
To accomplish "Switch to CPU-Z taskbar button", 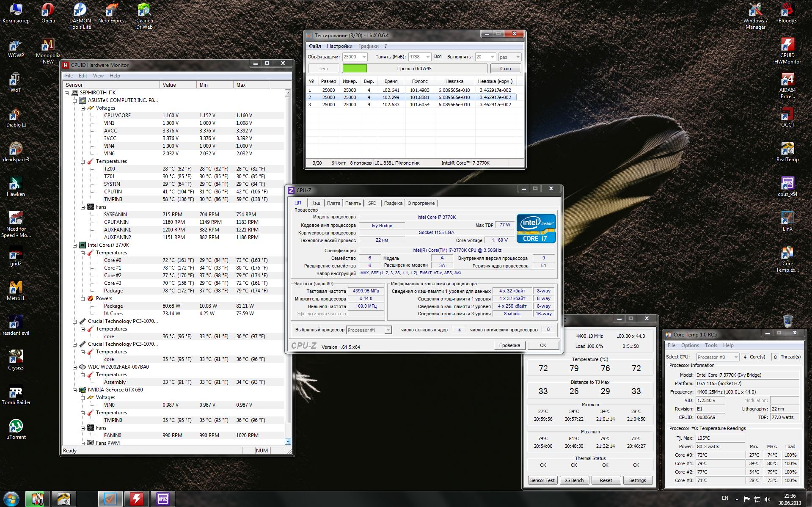I will [x=163, y=499].
